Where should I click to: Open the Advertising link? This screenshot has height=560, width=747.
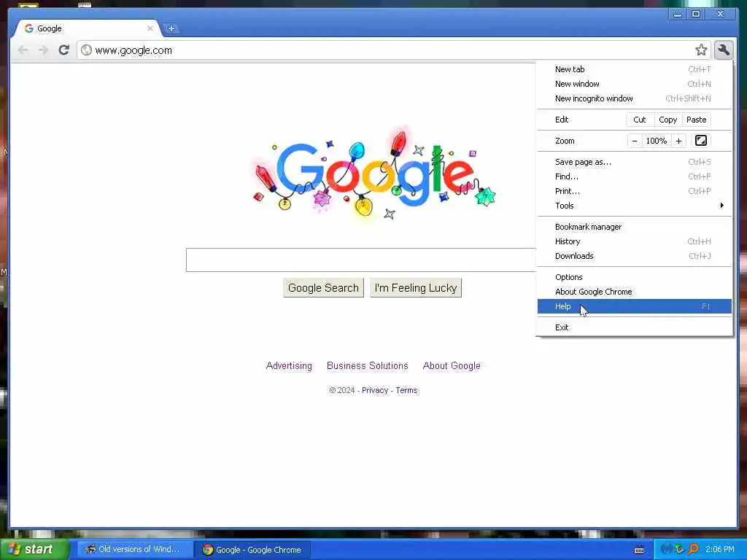(289, 366)
